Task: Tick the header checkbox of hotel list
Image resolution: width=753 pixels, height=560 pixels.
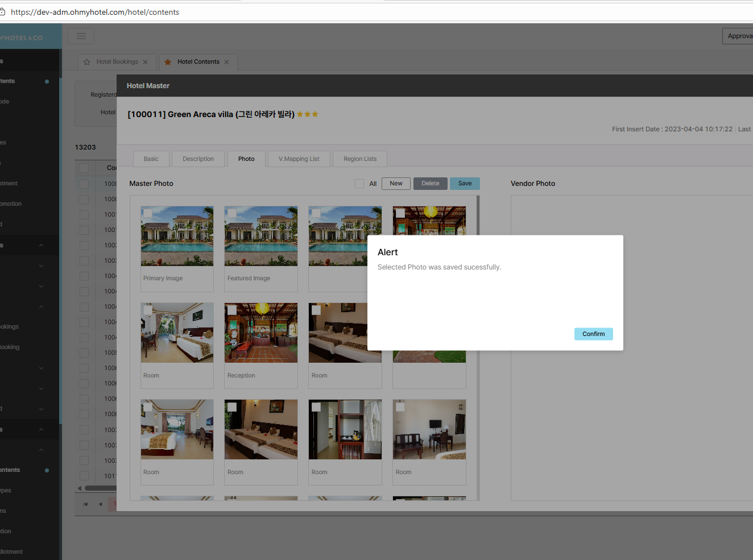Action: click(x=84, y=168)
